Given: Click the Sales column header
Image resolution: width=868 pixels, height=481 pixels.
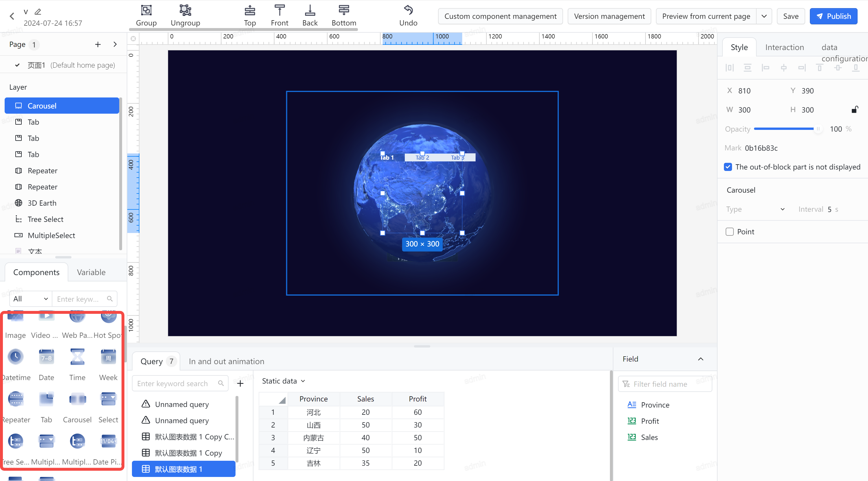Looking at the screenshot, I should pos(365,399).
